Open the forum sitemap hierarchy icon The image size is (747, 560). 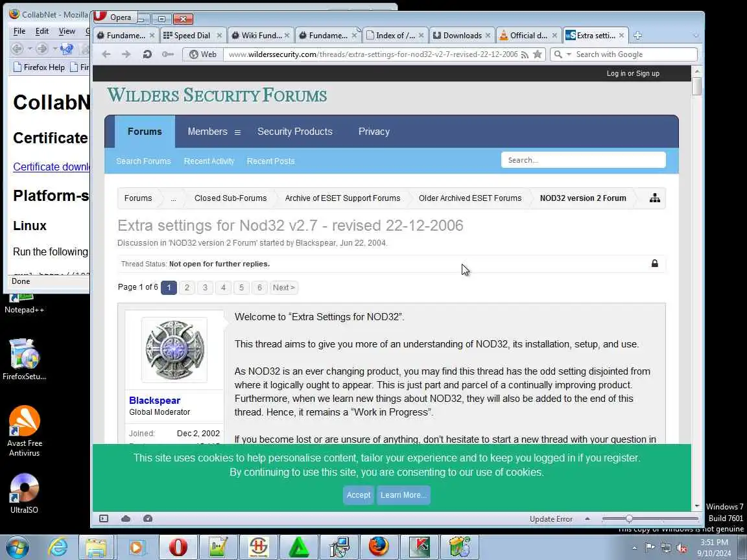pyautogui.click(x=654, y=198)
